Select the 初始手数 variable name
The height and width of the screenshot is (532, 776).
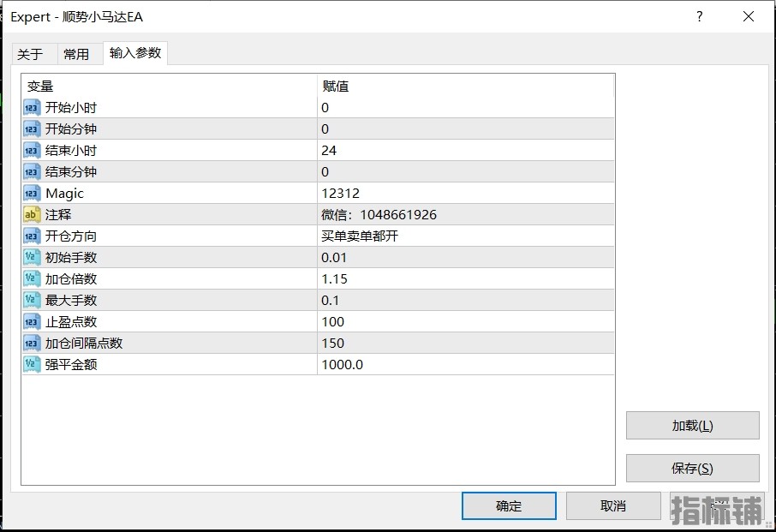click(x=71, y=257)
